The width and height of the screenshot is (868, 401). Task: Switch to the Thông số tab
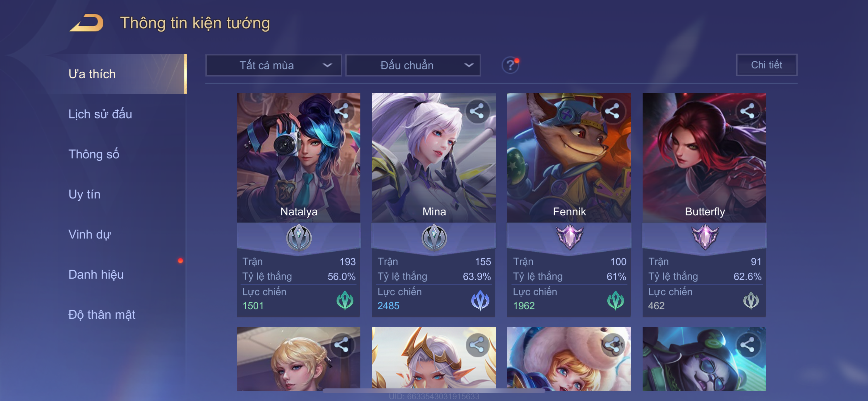click(x=94, y=154)
